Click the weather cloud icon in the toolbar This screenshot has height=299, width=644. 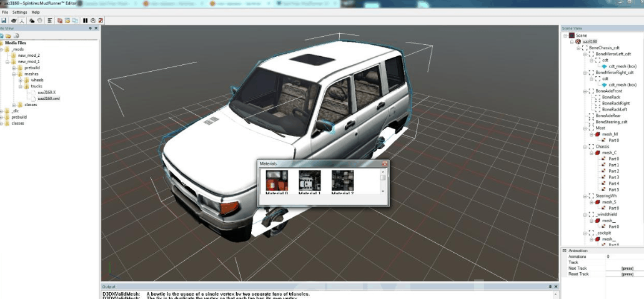pyautogui.click(x=31, y=21)
